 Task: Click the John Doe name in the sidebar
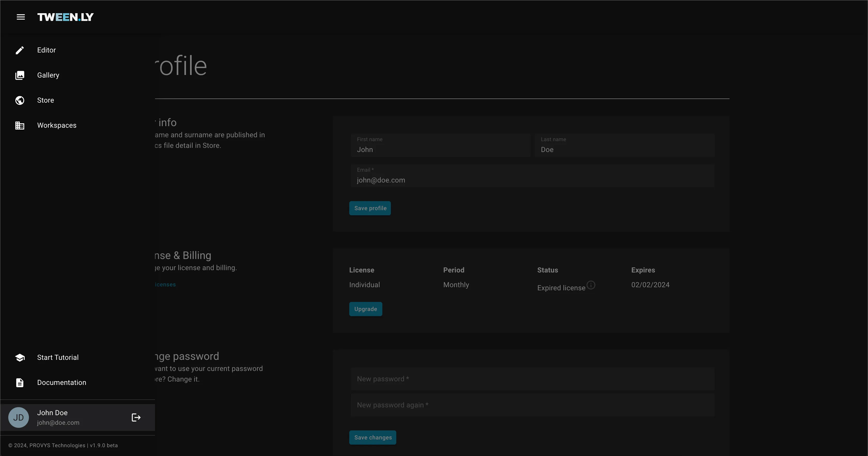[x=52, y=413]
